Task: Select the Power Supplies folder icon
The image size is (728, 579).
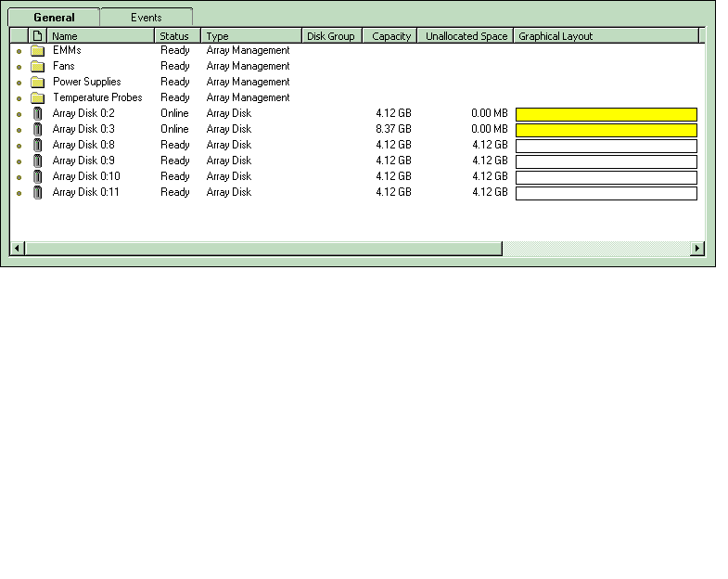Action: click(37, 83)
